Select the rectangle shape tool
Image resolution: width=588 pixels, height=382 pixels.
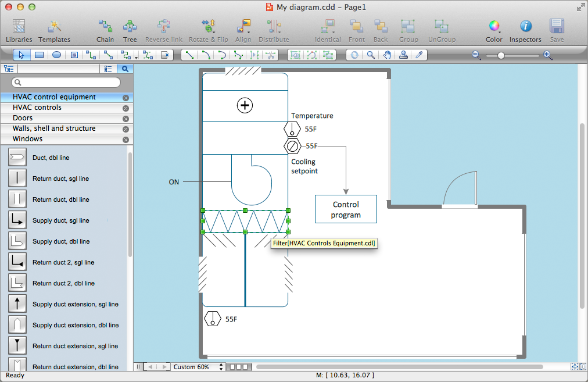39,55
